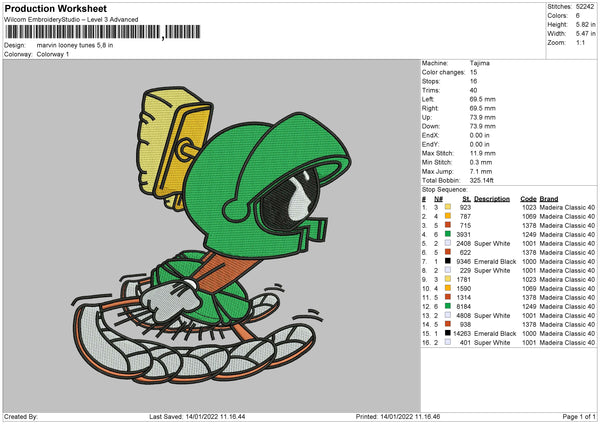Click the 'Brand' column header
Viewport: 600px width, 424px height.
[x=549, y=199]
